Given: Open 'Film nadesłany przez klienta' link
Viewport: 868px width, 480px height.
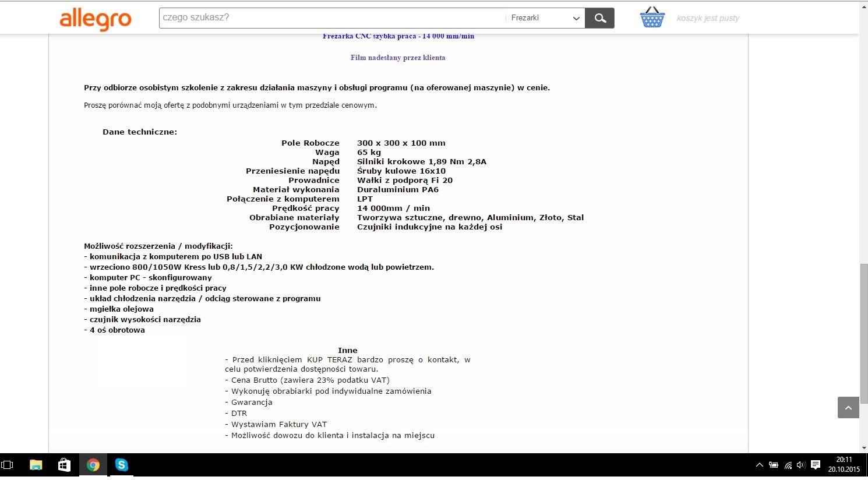Looking at the screenshot, I should (x=398, y=58).
